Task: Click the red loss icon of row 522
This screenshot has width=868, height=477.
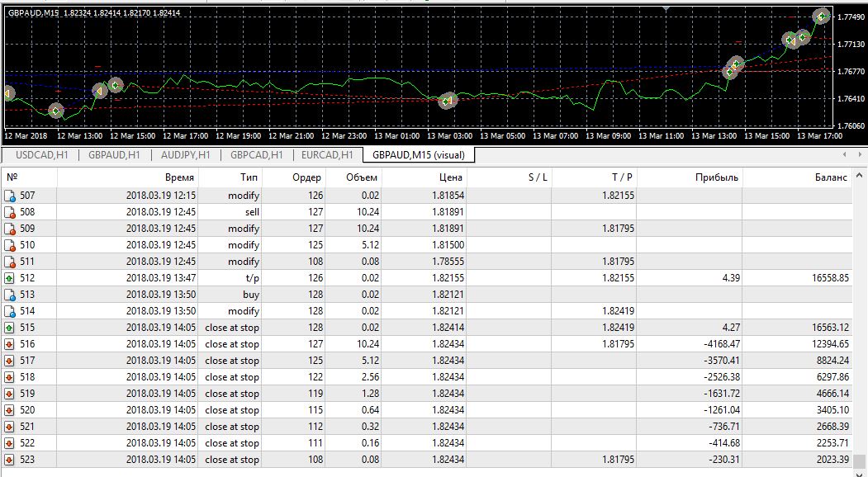Action: click(x=9, y=443)
